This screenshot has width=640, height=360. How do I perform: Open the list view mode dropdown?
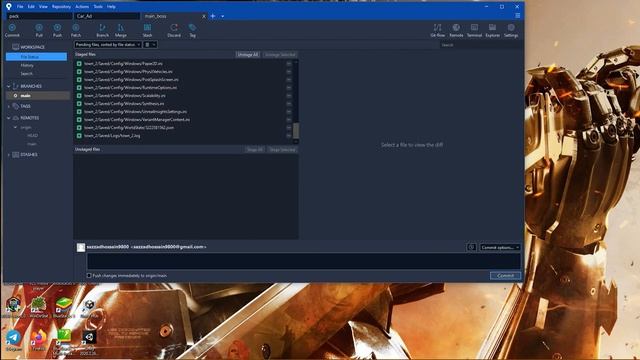(150, 44)
